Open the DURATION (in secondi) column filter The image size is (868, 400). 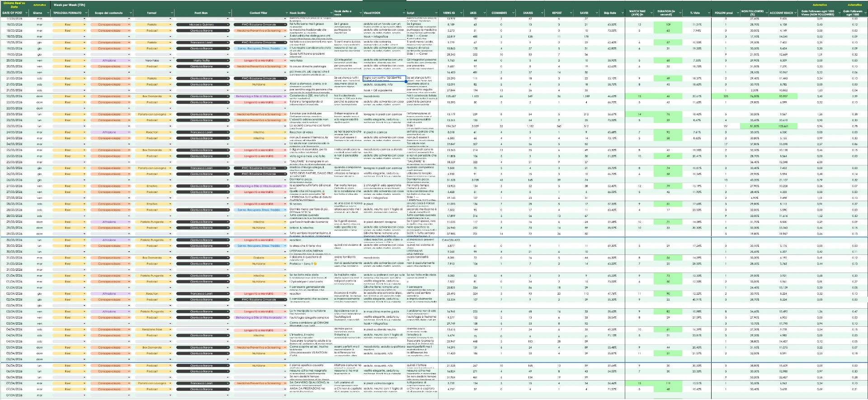click(680, 13)
